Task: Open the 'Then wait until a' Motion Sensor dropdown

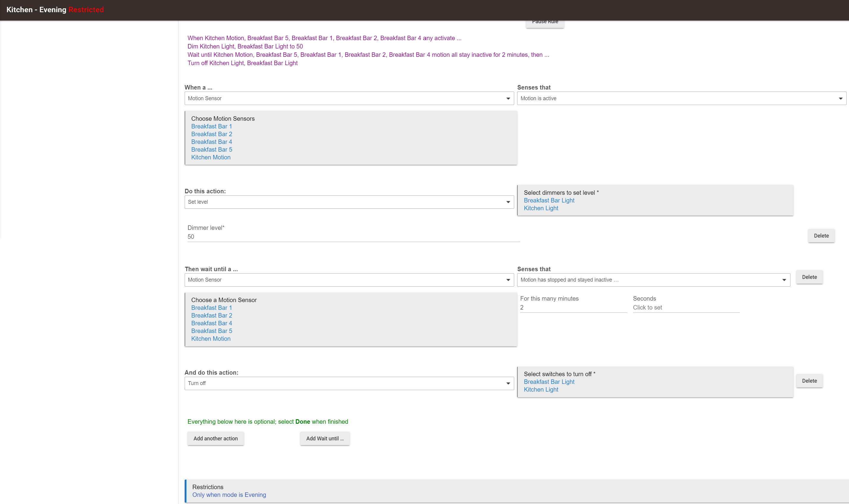Action: (x=349, y=280)
